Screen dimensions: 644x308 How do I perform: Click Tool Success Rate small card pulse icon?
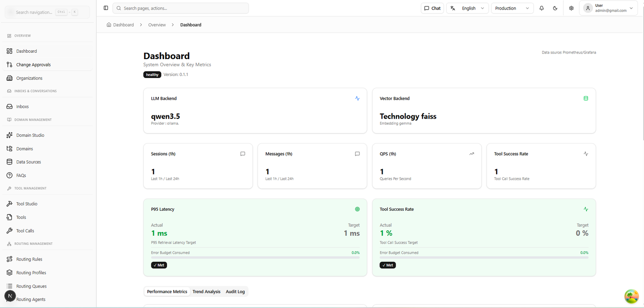click(x=586, y=154)
